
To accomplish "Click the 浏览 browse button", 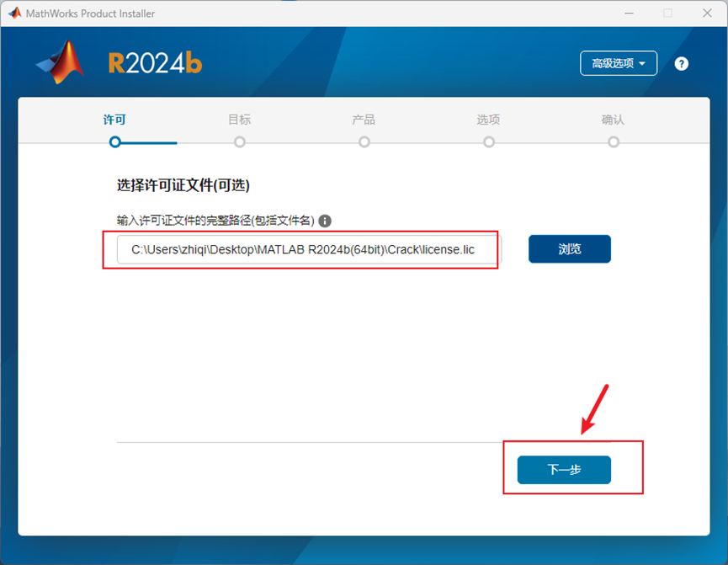I will click(x=570, y=249).
